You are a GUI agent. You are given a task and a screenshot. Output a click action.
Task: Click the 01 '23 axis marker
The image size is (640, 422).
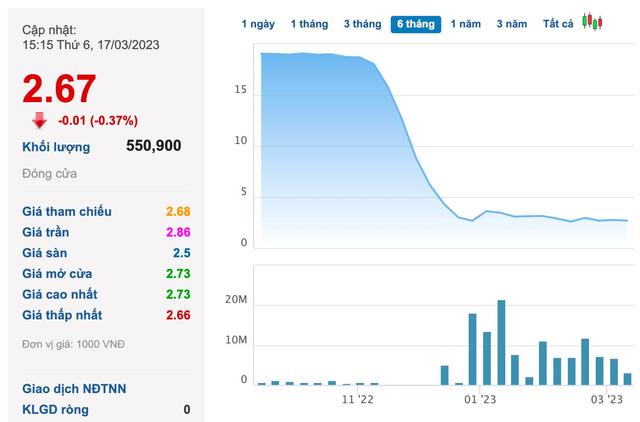pos(480,399)
